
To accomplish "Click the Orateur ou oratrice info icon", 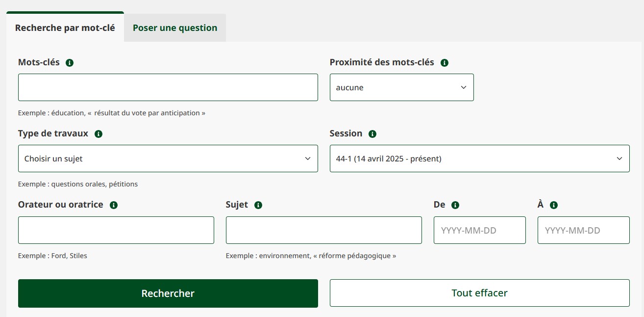I will pos(114,205).
